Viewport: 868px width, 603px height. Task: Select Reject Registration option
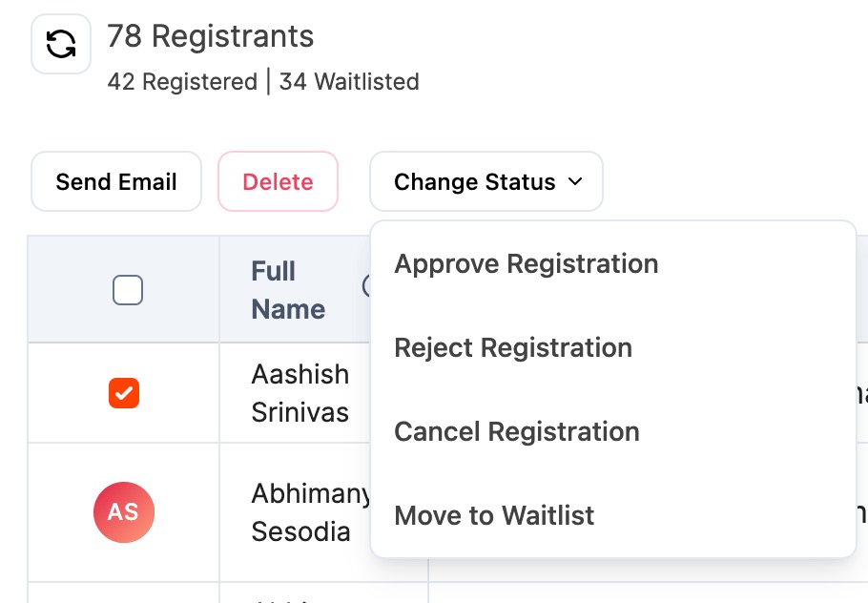pyautogui.click(x=512, y=348)
